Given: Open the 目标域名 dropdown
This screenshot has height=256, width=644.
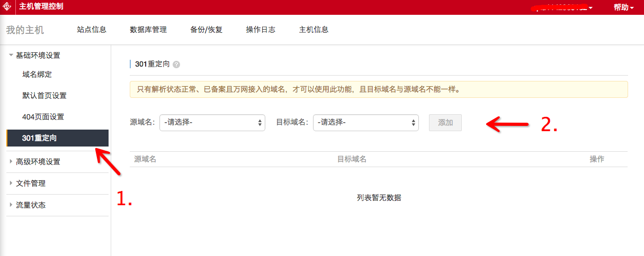Looking at the screenshot, I should tap(365, 123).
